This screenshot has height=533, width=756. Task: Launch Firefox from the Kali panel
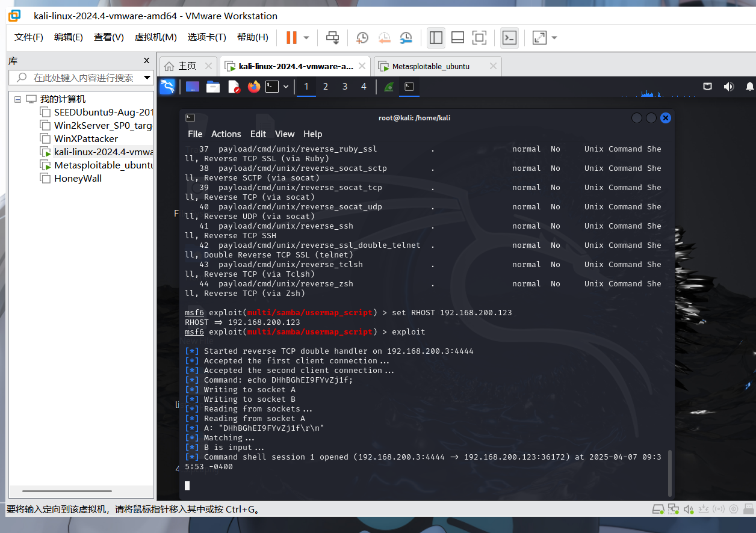click(254, 87)
